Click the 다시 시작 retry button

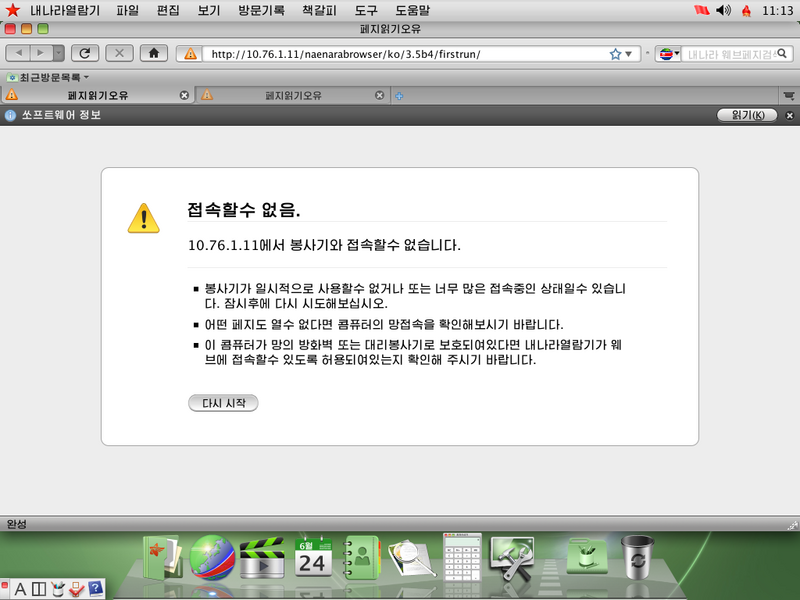(x=223, y=403)
